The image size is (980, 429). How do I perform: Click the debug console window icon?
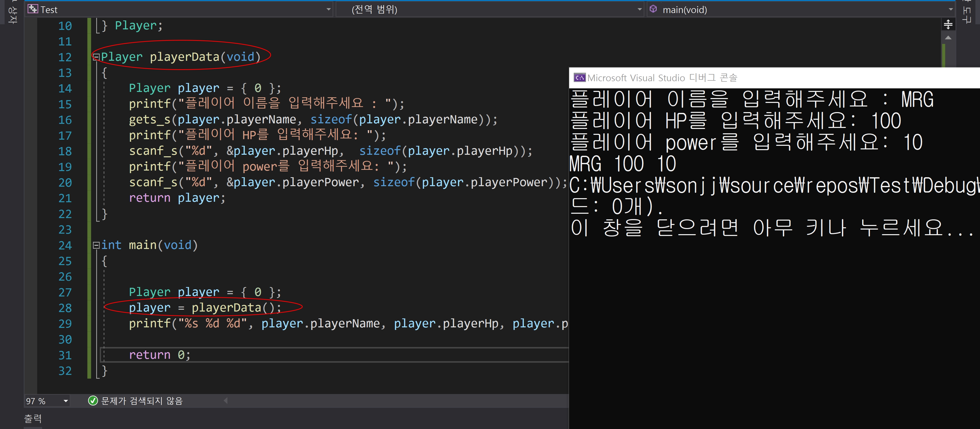tap(579, 78)
